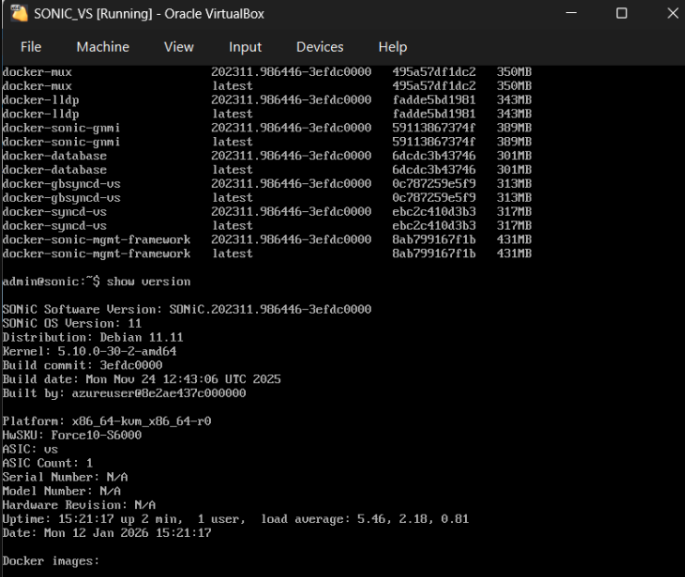The image size is (685, 577).
Task: Click the 'Serial Number: N/A' line
Action: coord(65,477)
